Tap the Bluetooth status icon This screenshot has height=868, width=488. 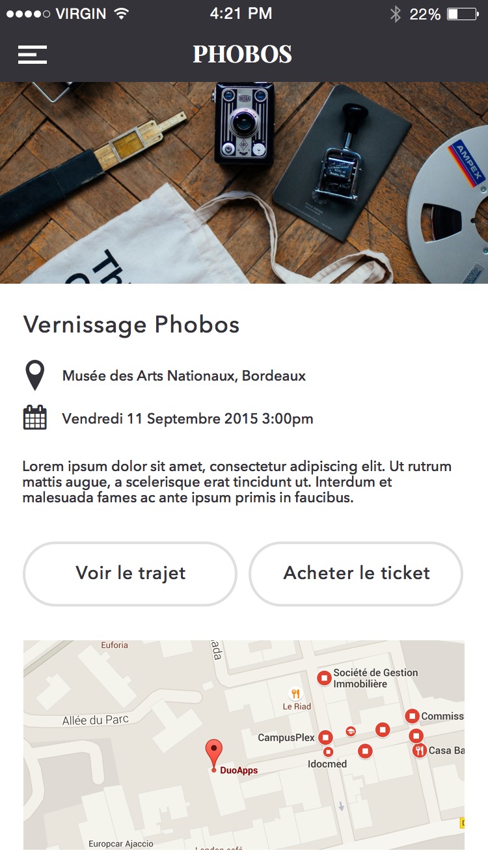[395, 14]
